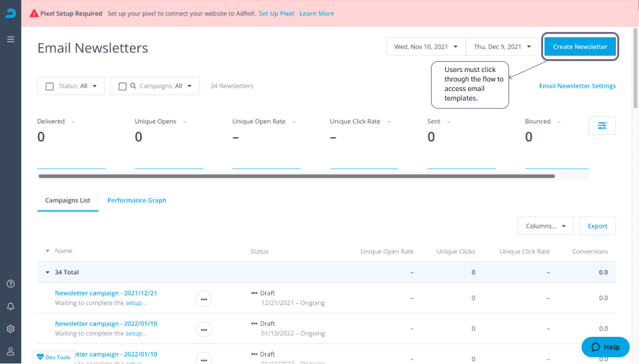Screen dimensions: 639x364
Task: Click the Status column header
Action: tap(260, 252)
